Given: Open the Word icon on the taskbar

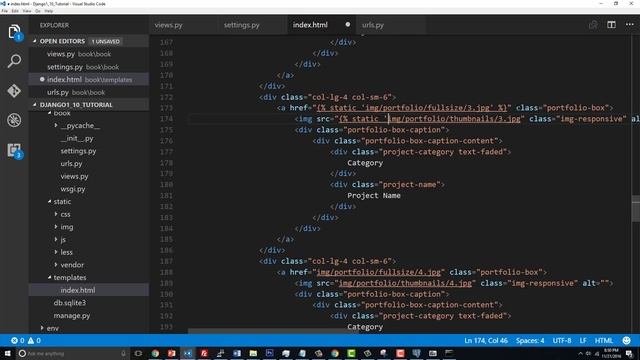Looking at the screenshot, I should coord(237,353).
